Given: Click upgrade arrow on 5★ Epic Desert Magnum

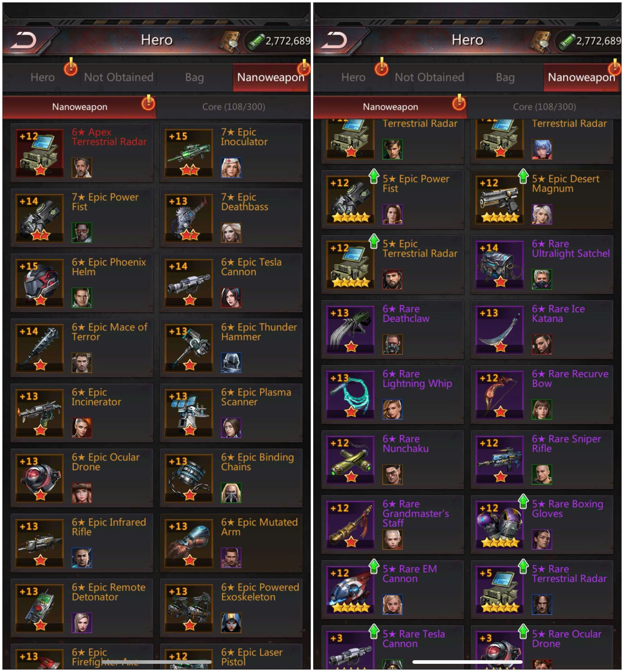Looking at the screenshot, I should point(523,176).
